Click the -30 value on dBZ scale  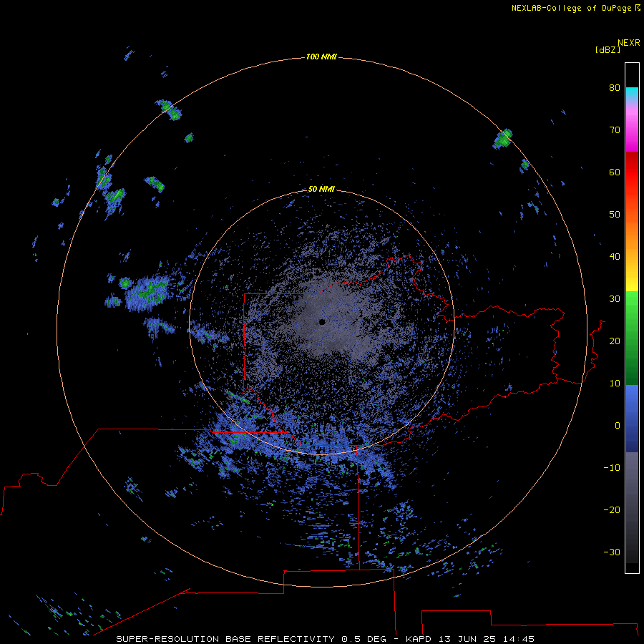612,552
